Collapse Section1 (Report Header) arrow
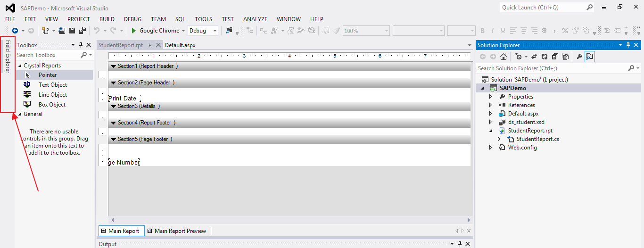The image size is (644, 248). (x=113, y=66)
